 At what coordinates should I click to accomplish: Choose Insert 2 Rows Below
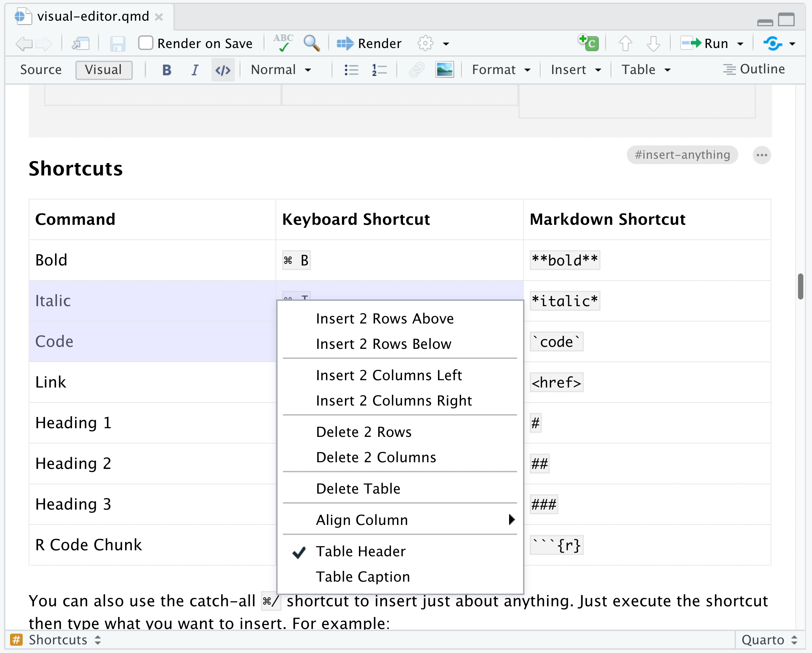pos(383,344)
